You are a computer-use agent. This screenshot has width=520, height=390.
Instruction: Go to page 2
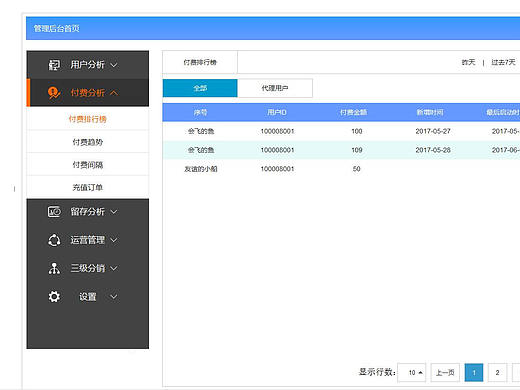(x=497, y=372)
